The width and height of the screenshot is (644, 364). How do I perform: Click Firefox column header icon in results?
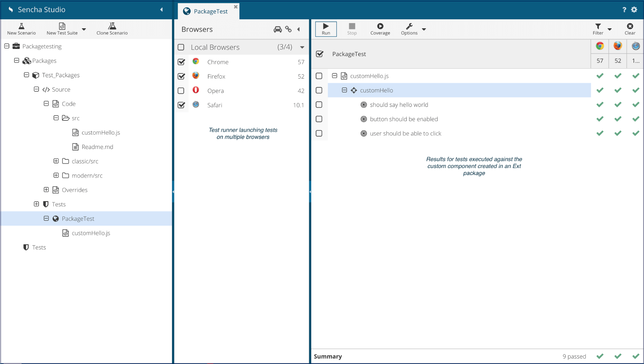click(x=618, y=46)
